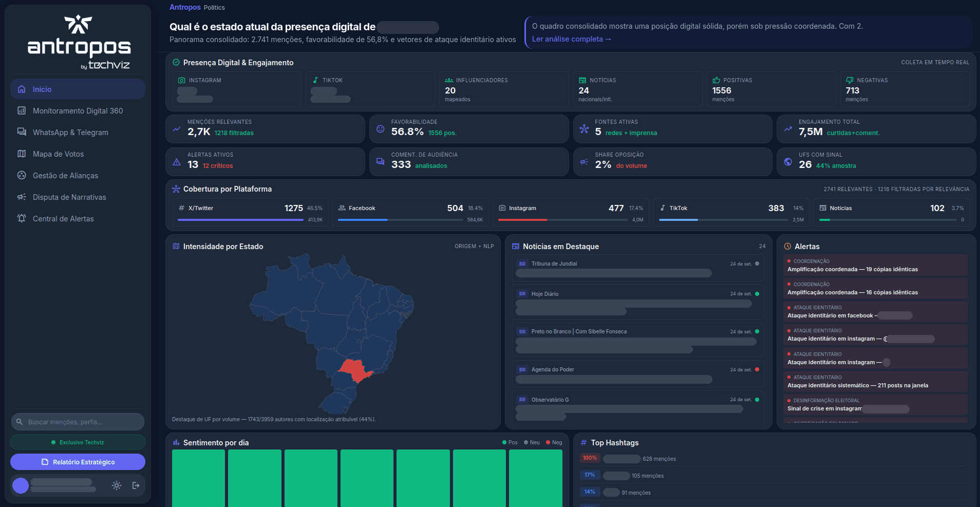Click the Share Oposição megaphone icon
The image size is (980, 507).
(x=584, y=162)
